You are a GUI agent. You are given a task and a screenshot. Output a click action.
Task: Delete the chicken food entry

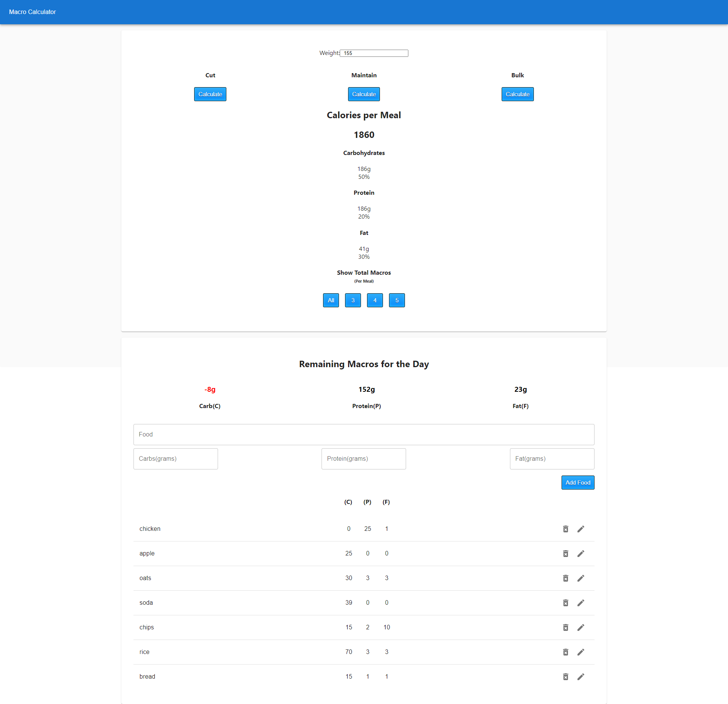click(x=565, y=529)
